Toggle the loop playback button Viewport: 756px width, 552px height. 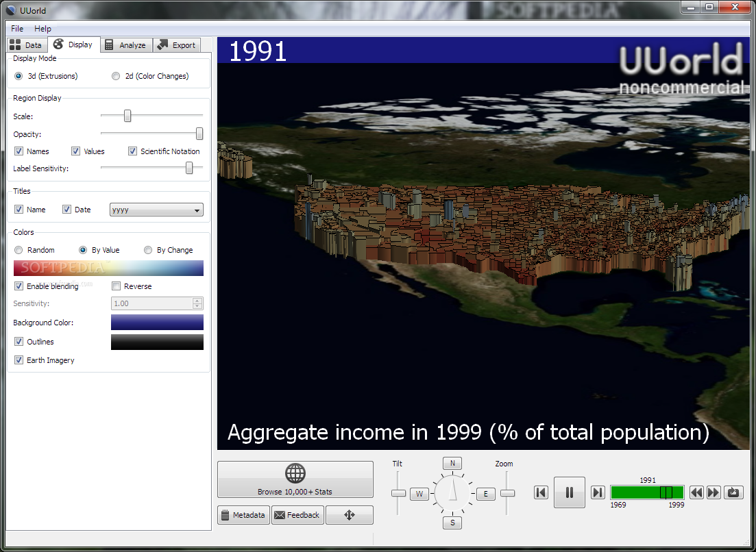tap(733, 492)
